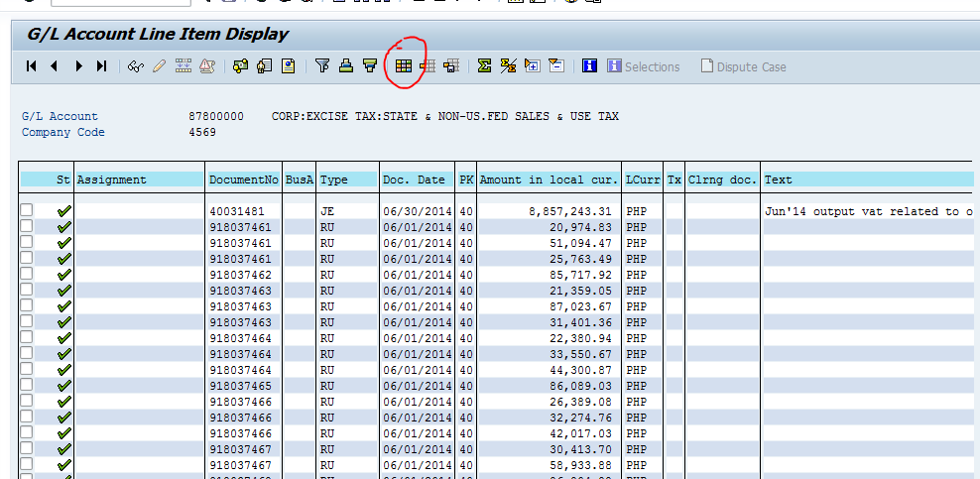Click the Total sigma icon
Screen dimensions: 980x479
tap(484, 65)
